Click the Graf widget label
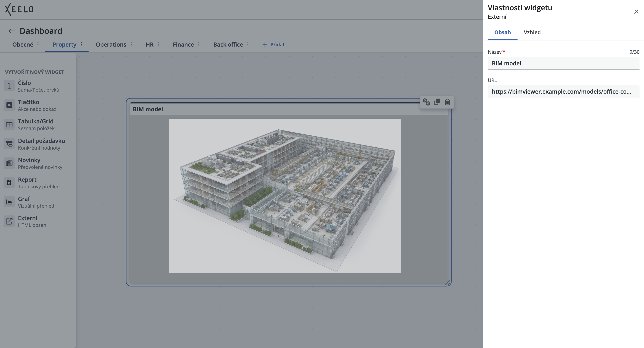 pyautogui.click(x=24, y=199)
